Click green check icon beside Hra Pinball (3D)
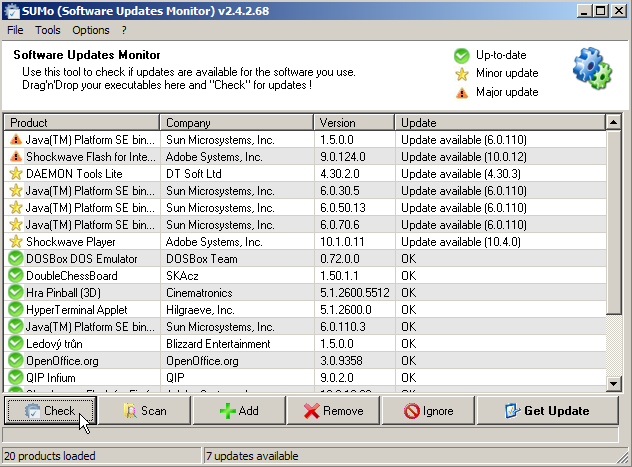This screenshot has height=467, width=632. [16, 293]
